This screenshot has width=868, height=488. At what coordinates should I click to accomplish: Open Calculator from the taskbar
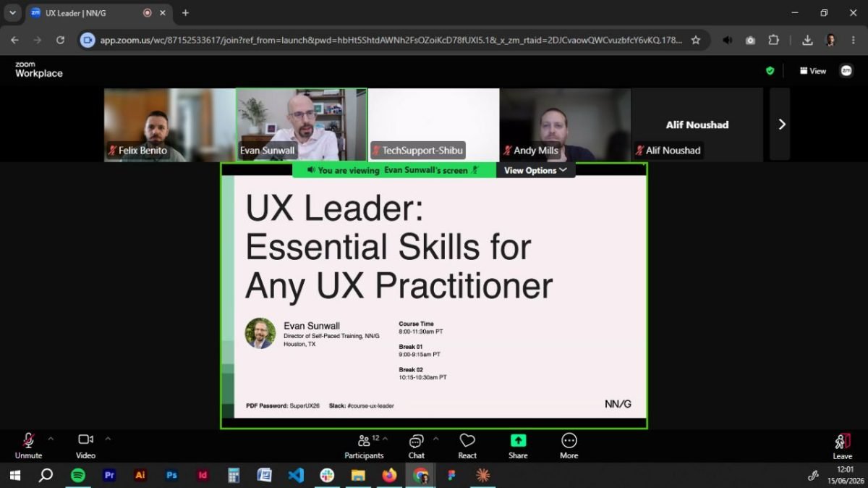tap(234, 476)
